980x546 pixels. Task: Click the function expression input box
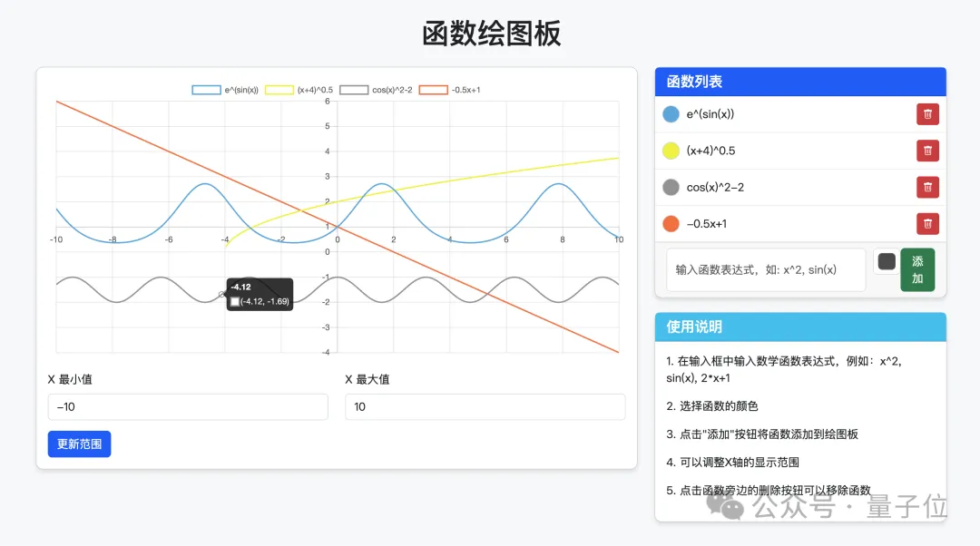click(764, 269)
